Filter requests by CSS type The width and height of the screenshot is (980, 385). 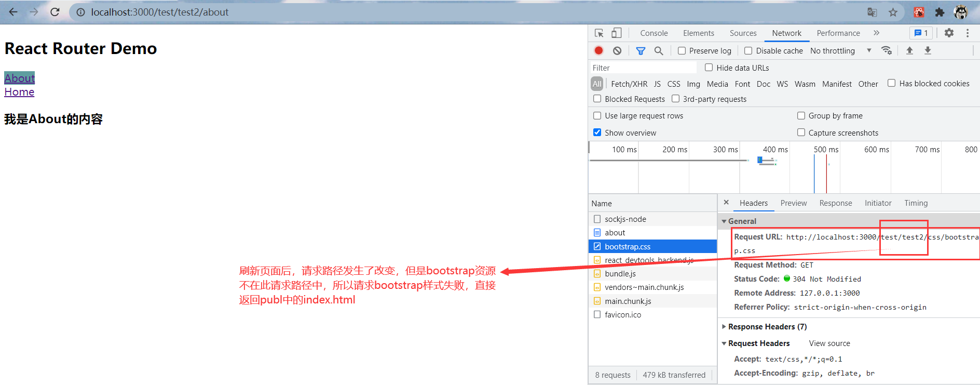pos(674,84)
